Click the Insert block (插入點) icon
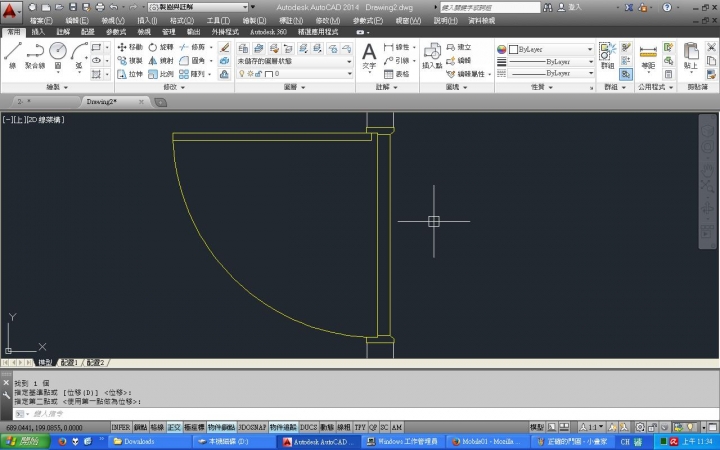The width and height of the screenshot is (720, 450). (432, 56)
